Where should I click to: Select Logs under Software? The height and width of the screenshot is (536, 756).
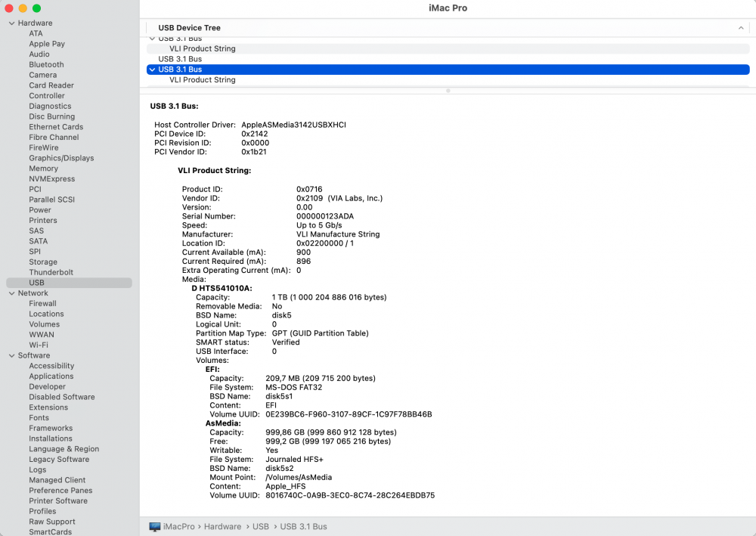click(x=38, y=470)
